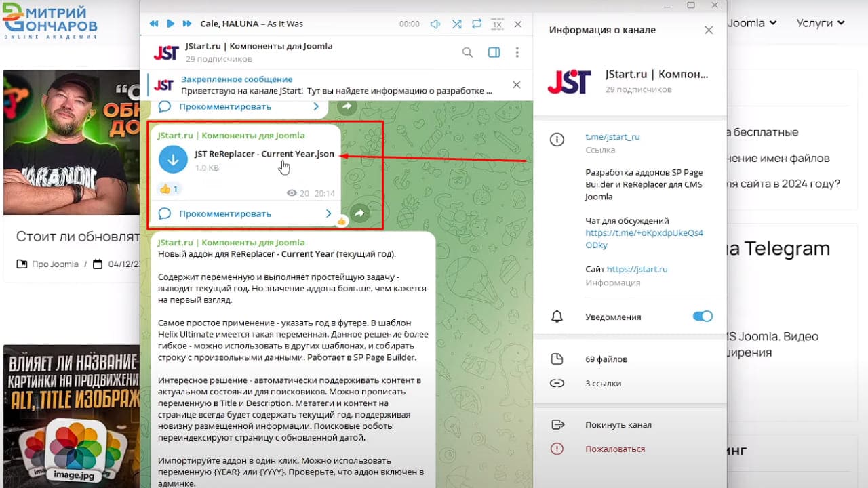
Task: Open the t.me/jstart_ru channel link
Action: pos(612,136)
